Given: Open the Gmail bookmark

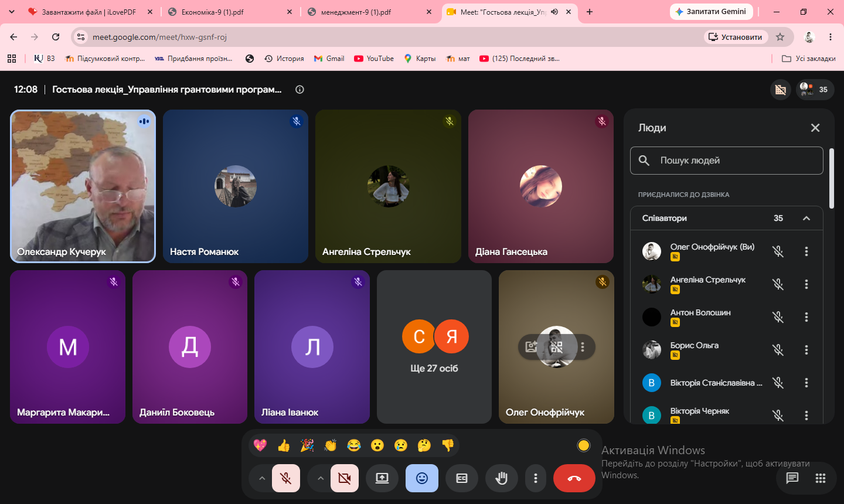Looking at the screenshot, I should (329, 59).
